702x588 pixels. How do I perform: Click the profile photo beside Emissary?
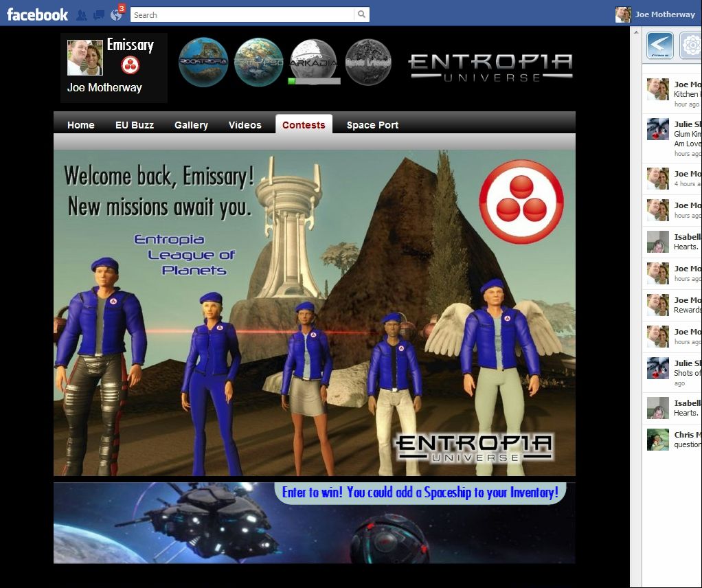point(85,58)
